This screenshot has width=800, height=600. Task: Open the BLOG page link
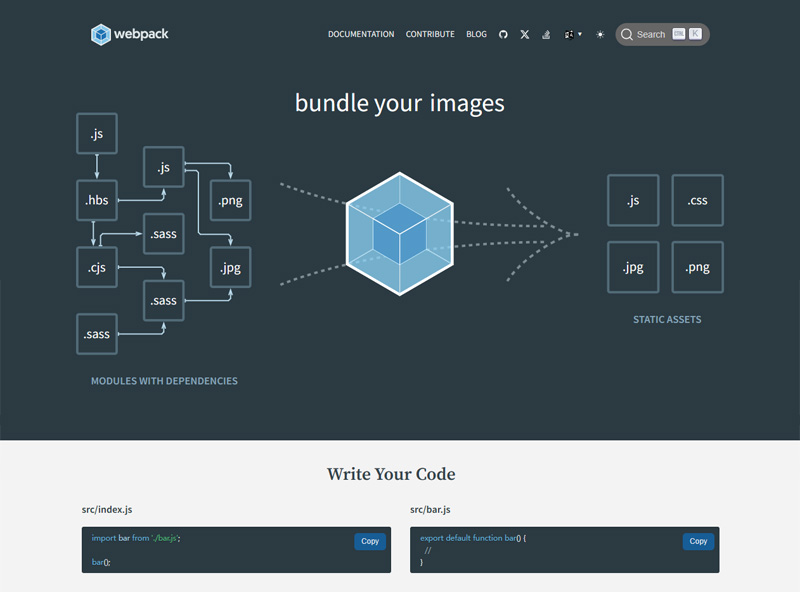coord(476,34)
